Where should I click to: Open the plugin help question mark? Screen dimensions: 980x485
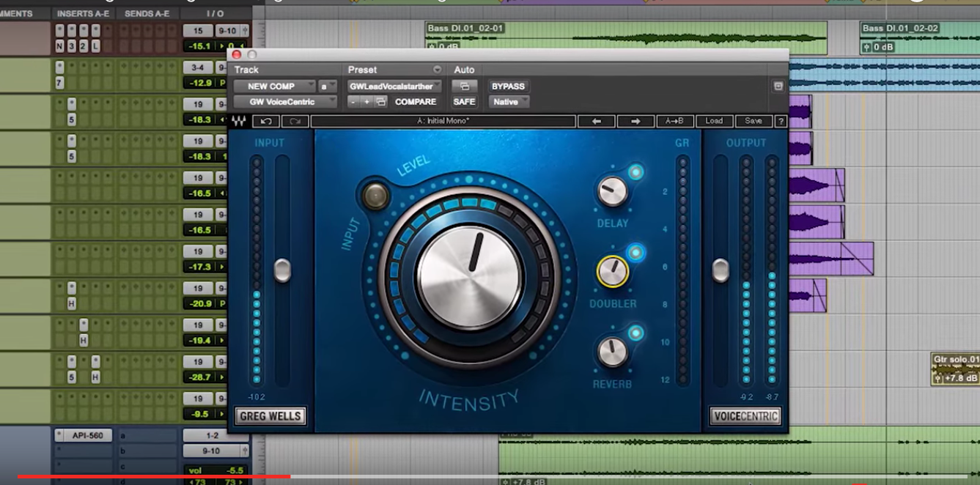pyautogui.click(x=781, y=121)
